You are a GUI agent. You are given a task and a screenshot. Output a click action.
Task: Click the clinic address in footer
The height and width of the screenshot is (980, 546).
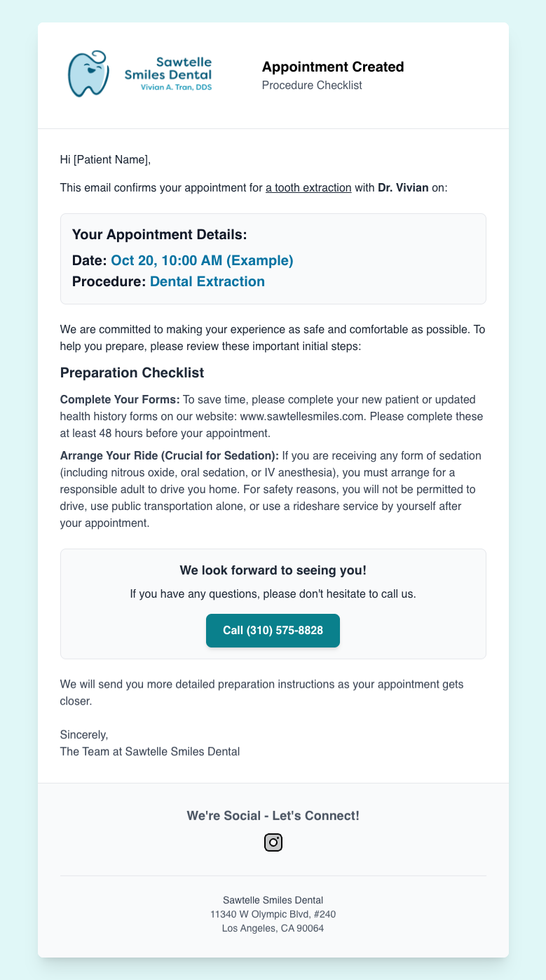coord(273,914)
